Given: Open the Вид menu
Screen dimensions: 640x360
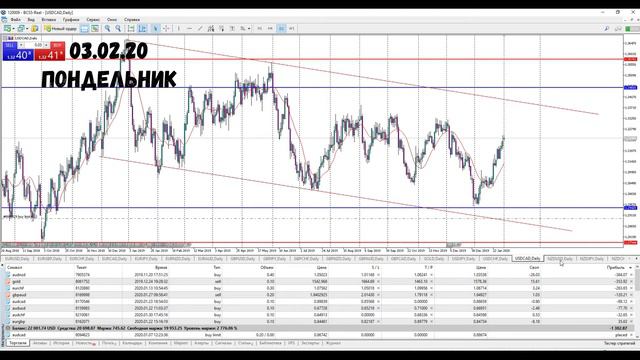Looking at the screenshot, I should 31,20.
